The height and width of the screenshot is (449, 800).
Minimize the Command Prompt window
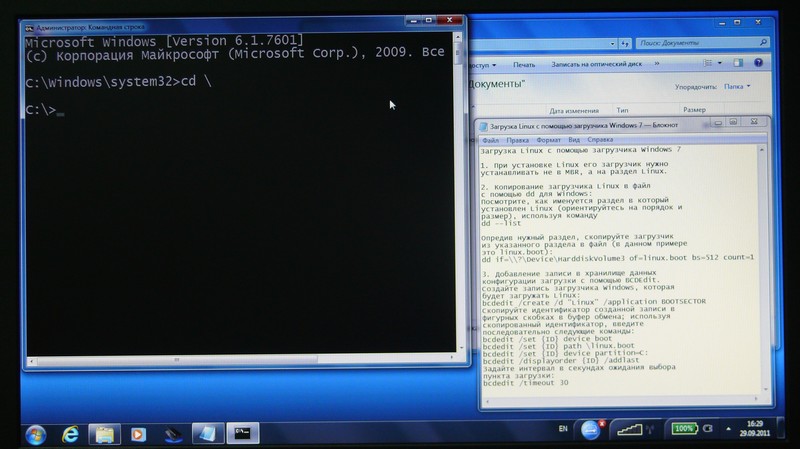[413, 20]
